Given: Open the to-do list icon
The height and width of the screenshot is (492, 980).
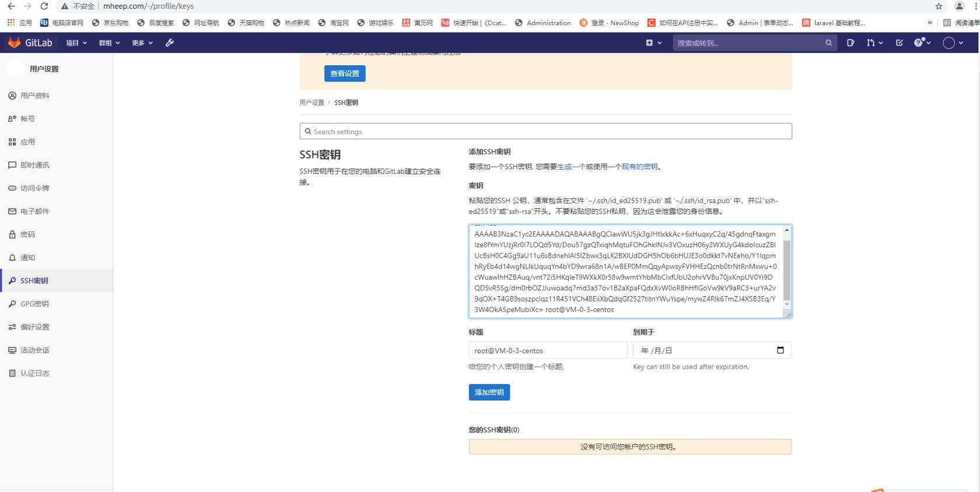Looking at the screenshot, I should tap(899, 43).
